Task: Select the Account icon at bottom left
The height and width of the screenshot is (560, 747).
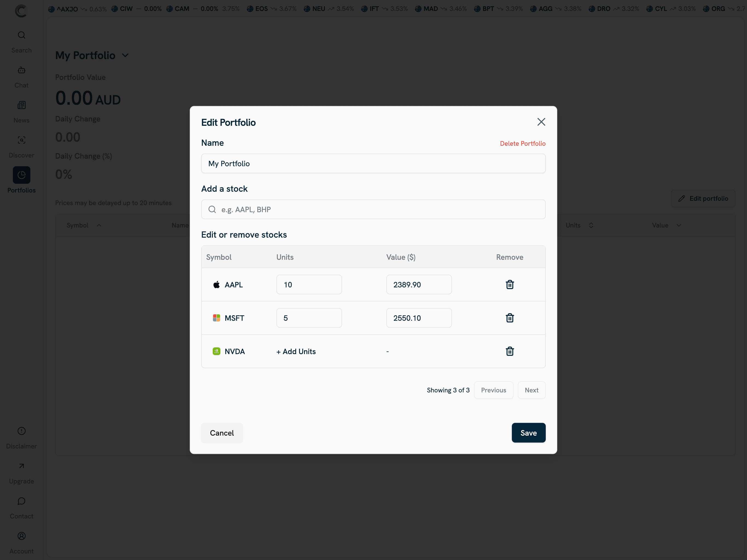Action: (21, 536)
